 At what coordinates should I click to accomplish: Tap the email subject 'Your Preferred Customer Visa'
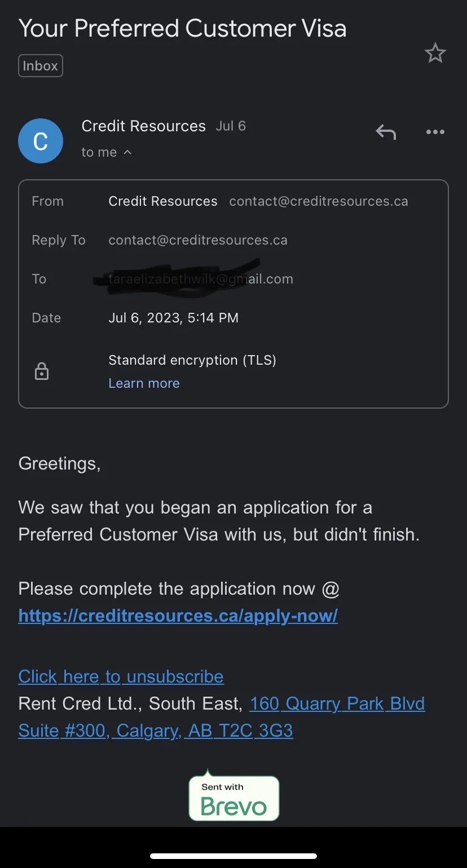click(183, 28)
